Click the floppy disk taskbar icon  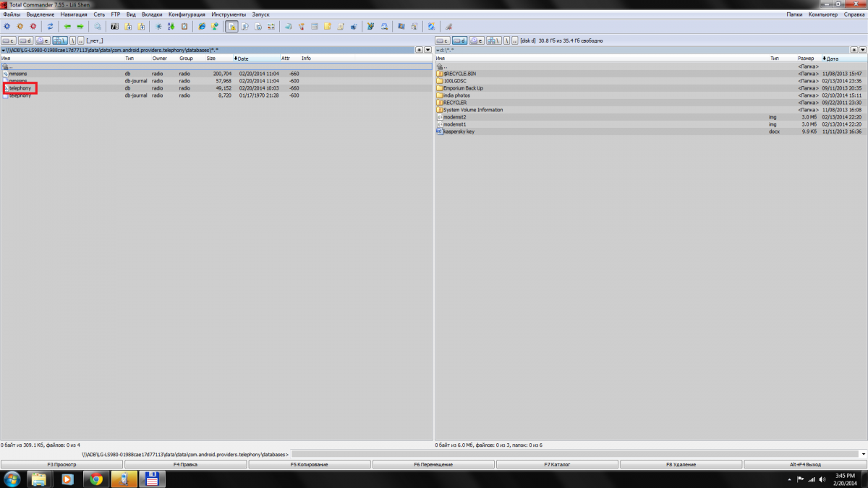tap(152, 479)
